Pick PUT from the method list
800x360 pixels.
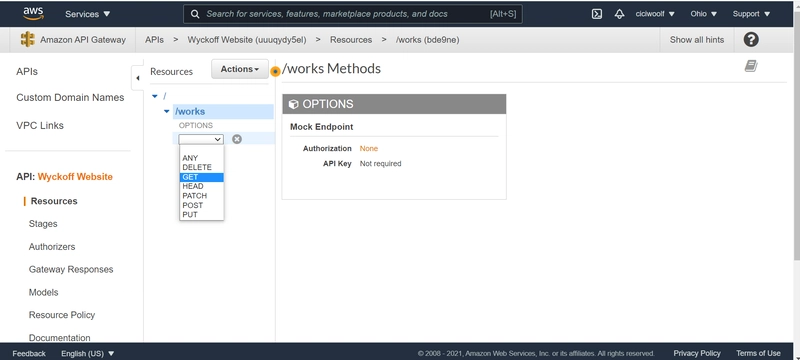pyautogui.click(x=201, y=215)
